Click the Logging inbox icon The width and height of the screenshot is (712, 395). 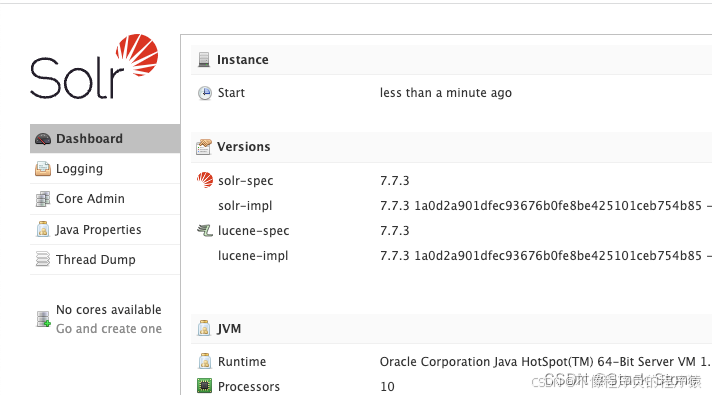click(x=43, y=169)
